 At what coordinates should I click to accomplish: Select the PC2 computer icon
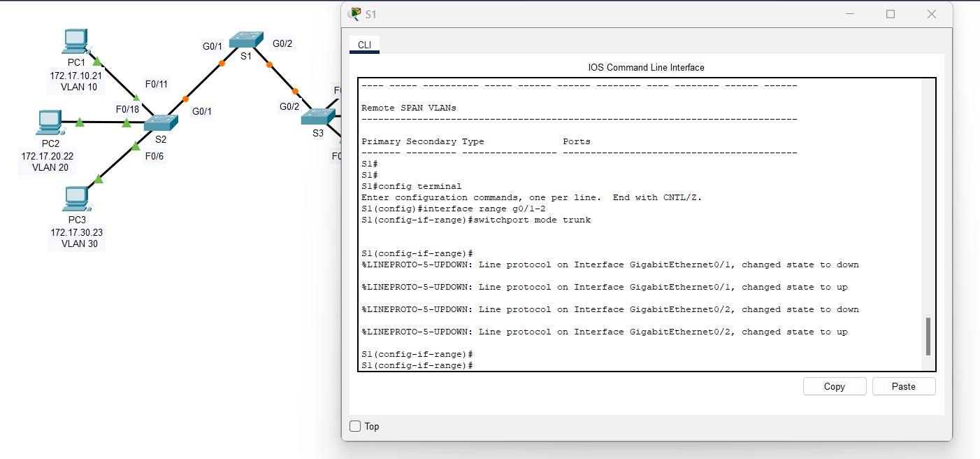[50, 122]
